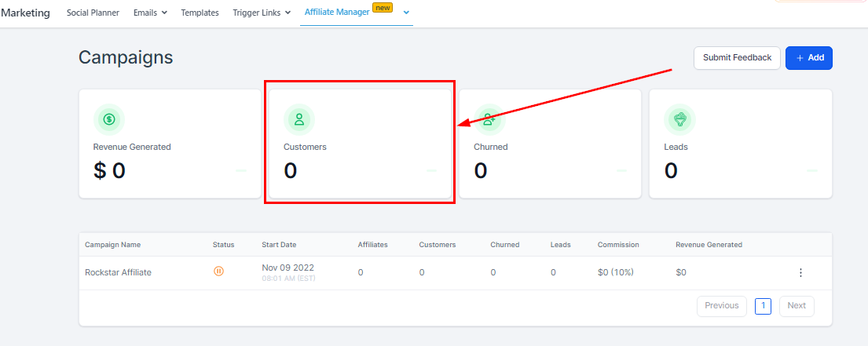
Task: Click the Revenue Generated column header
Action: click(x=709, y=245)
